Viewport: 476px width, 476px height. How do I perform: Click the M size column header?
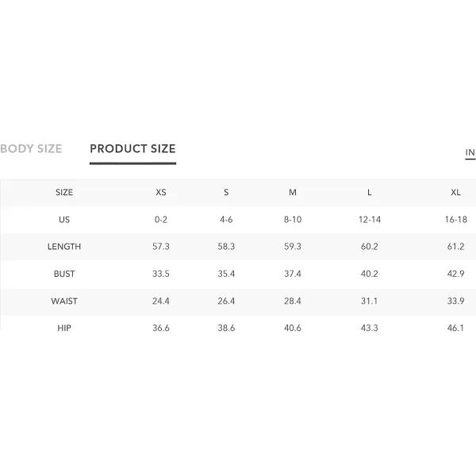292,193
